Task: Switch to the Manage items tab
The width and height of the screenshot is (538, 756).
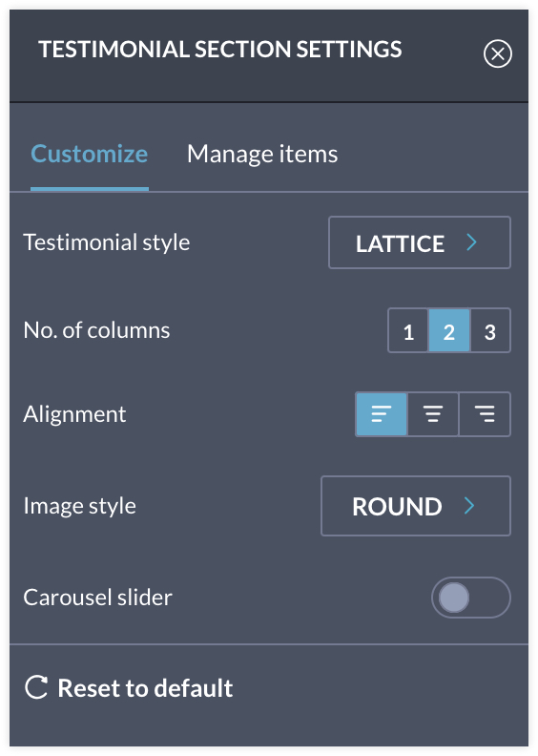Action: (262, 155)
